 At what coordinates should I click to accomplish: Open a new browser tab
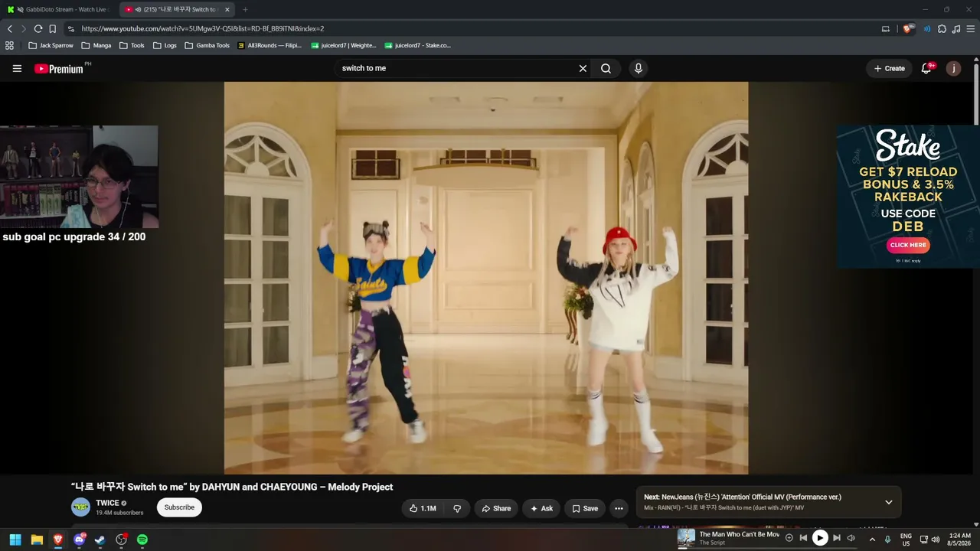coord(245,10)
